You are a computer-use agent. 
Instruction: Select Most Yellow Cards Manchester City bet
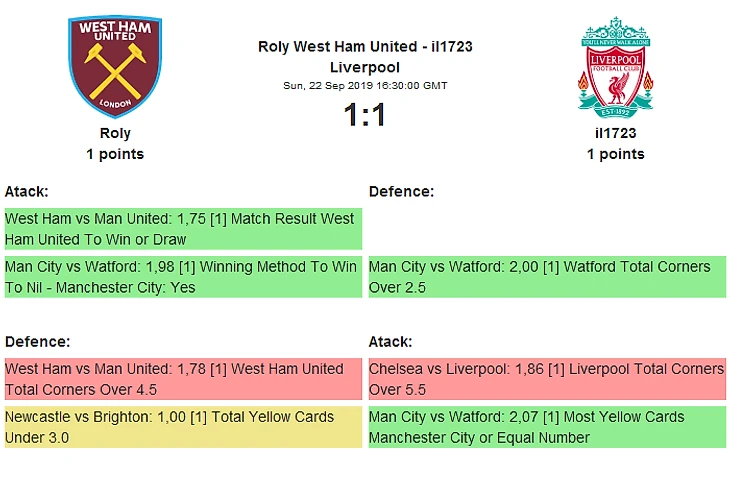(x=546, y=427)
